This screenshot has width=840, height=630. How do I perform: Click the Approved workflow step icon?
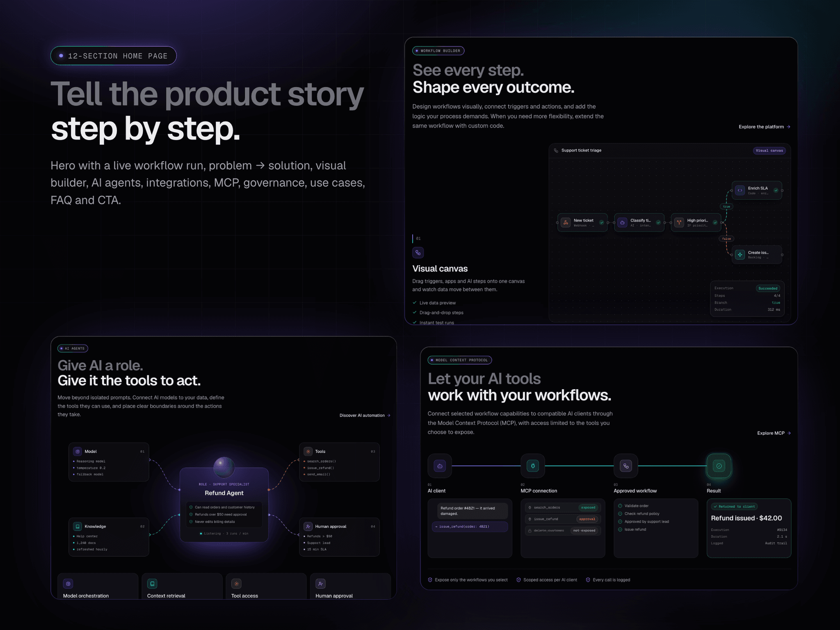coord(626,466)
